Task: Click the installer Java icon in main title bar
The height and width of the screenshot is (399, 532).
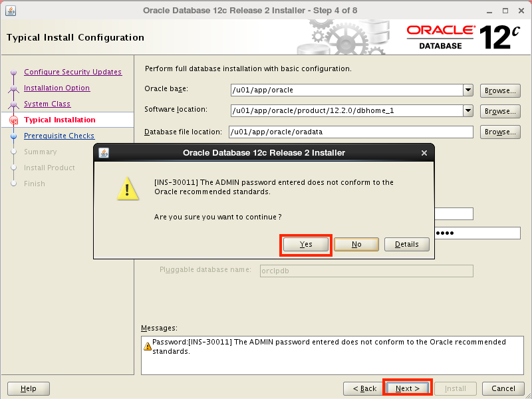Action: point(11,11)
